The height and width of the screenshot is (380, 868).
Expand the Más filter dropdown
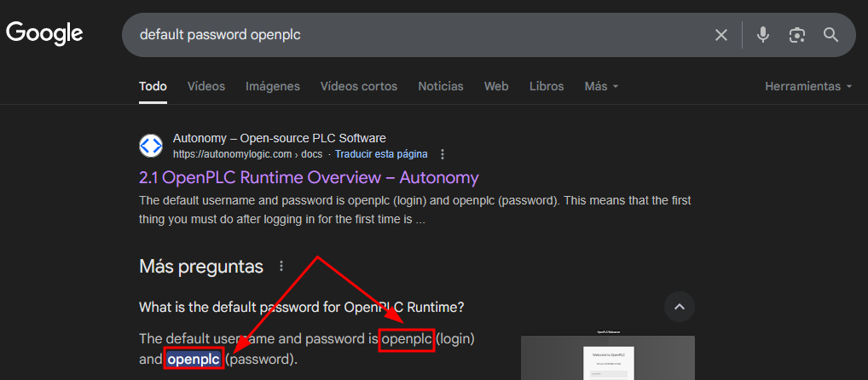pos(601,86)
